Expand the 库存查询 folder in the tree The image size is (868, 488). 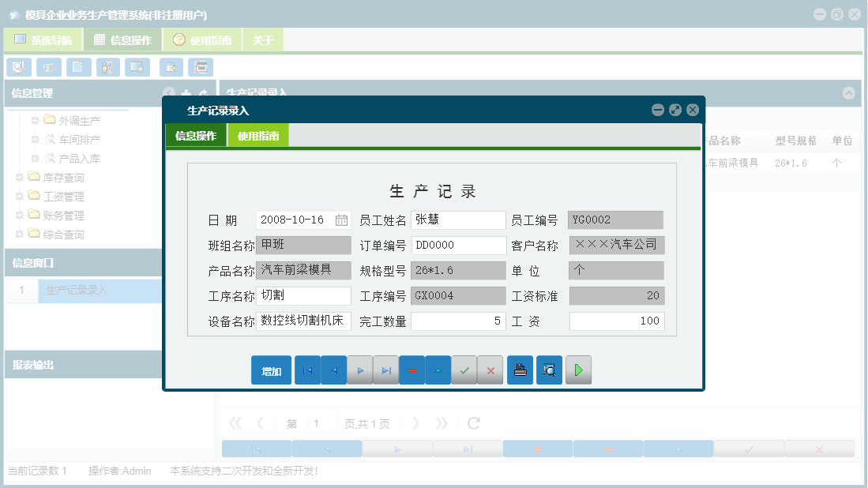tap(19, 178)
